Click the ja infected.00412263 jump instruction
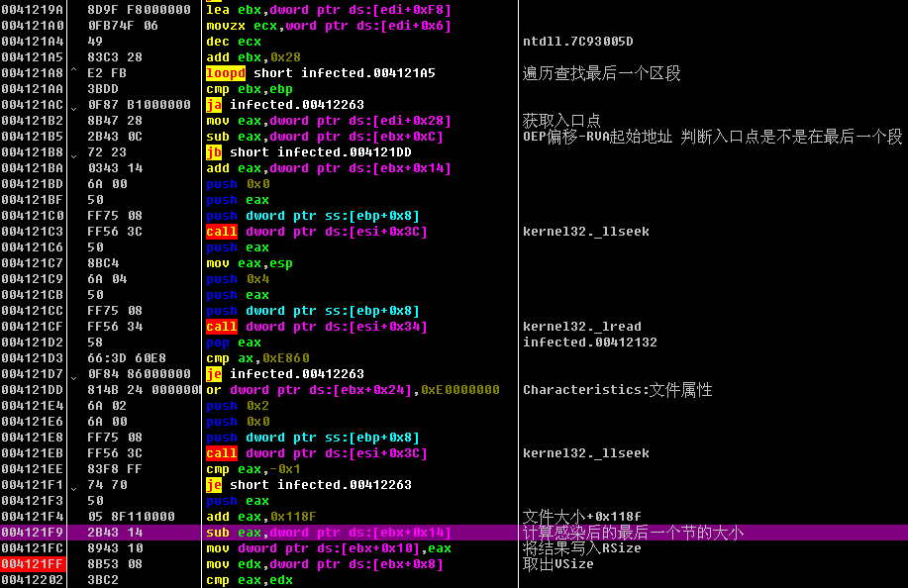This screenshot has width=908, height=588. pos(285,105)
